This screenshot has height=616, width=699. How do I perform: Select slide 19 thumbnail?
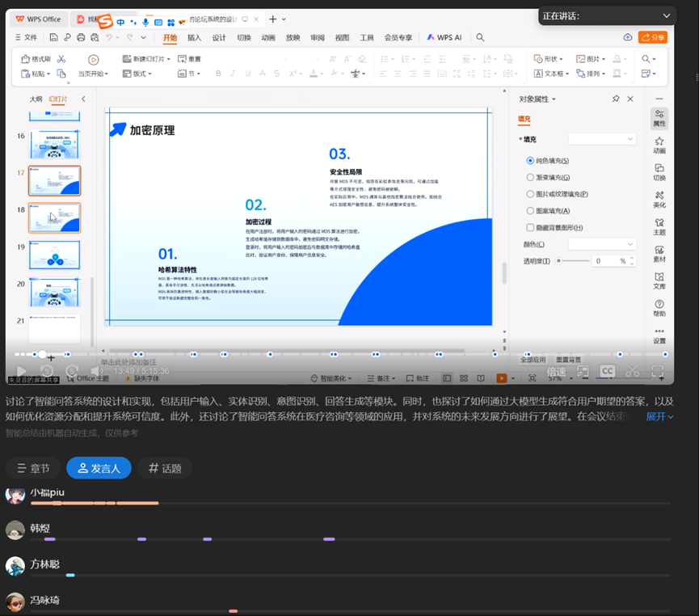coord(55,254)
